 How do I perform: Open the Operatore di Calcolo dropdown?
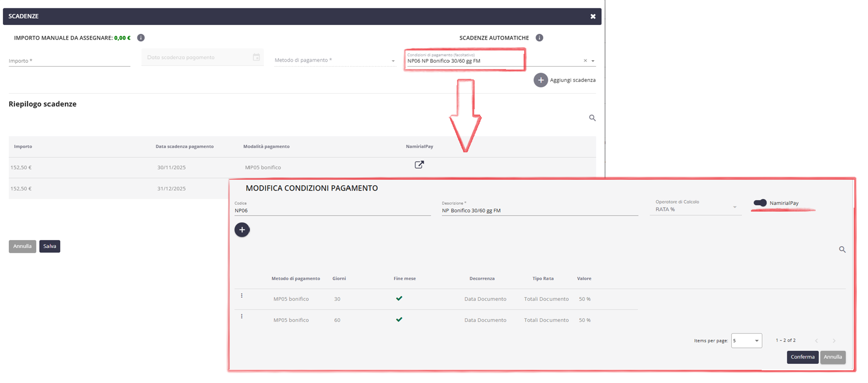point(734,208)
